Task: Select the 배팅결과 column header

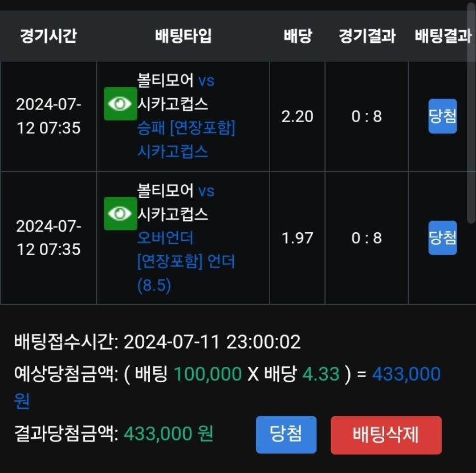Action: (x=443, y=36)
